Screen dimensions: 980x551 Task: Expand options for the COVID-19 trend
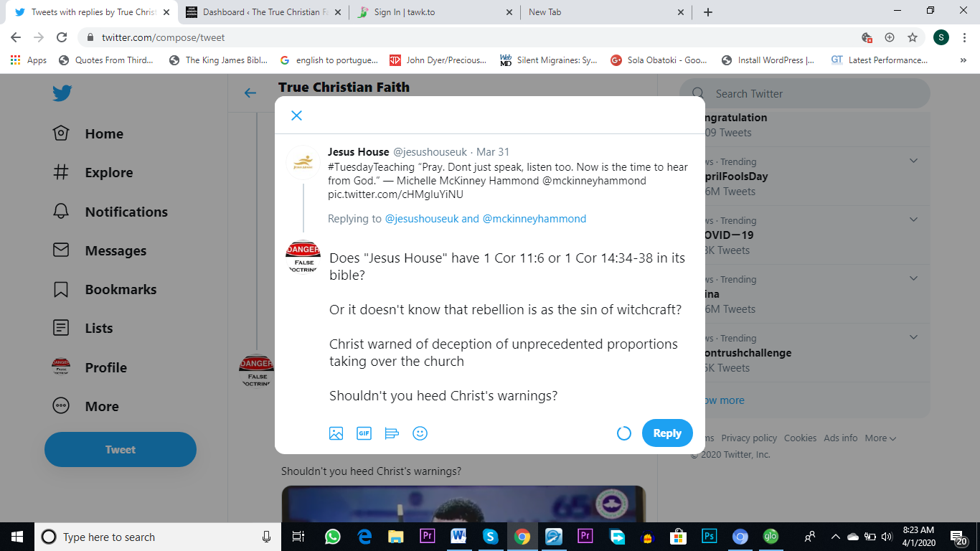pyautogui.click(x=913, y=220)
